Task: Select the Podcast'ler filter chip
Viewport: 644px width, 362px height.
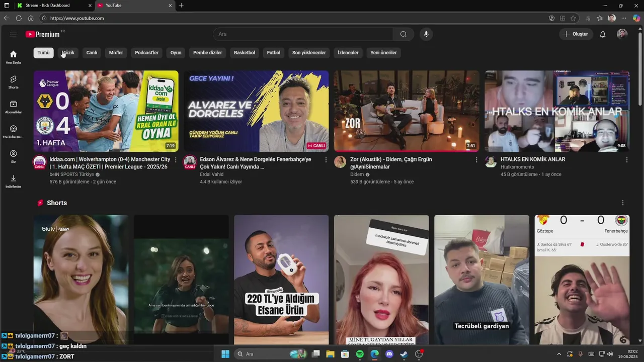Action: pyautogui.click(x=147, y=53)
